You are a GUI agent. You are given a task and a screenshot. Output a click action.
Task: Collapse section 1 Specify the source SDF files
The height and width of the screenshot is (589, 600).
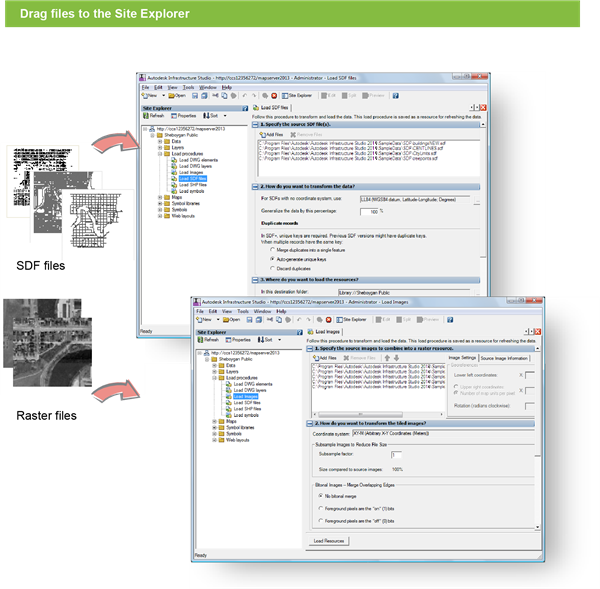pos(255,124)
